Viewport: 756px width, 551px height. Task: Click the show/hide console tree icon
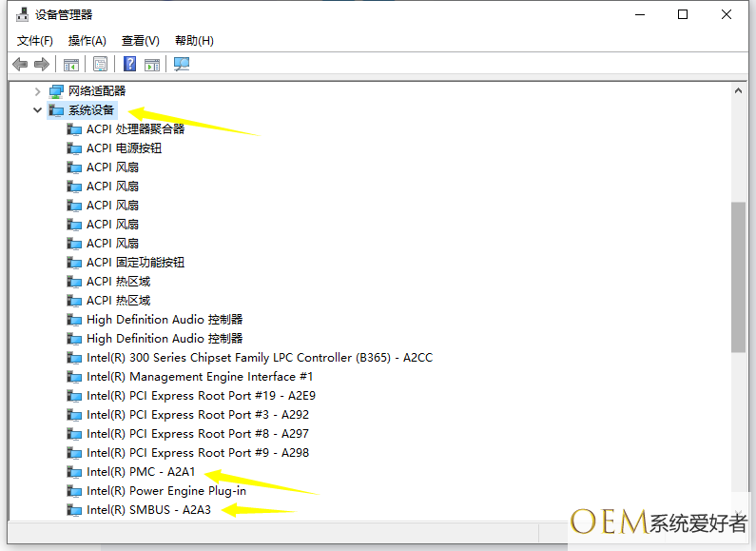tap(70, 64)
